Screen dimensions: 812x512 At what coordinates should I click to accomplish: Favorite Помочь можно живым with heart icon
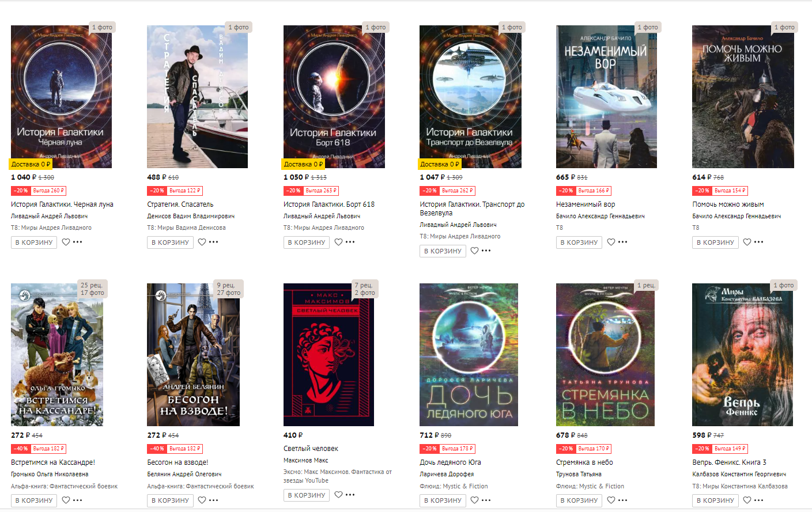pos(747,242)
